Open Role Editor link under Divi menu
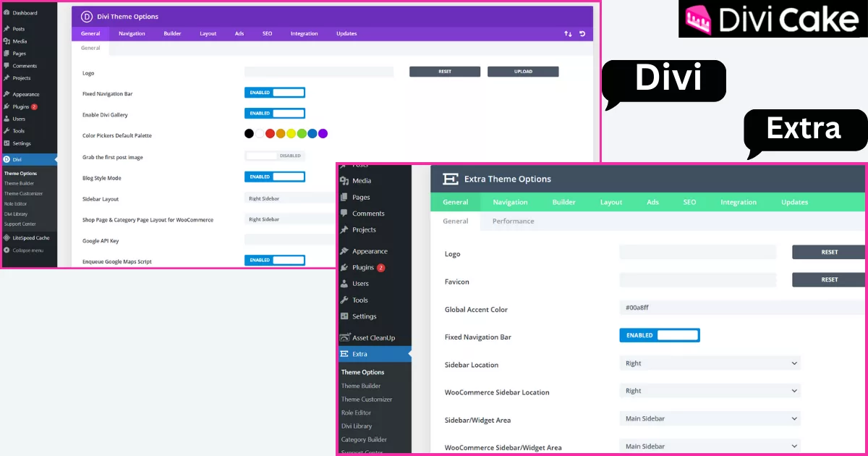Image resolution: width=868 pixels, height=456 pixels. tap(15, 203)
